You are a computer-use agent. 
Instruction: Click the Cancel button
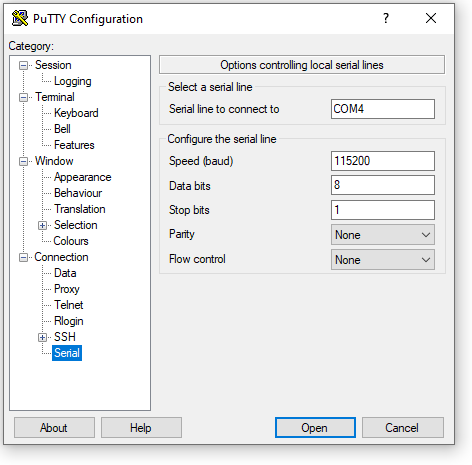(x=403, y=428)
